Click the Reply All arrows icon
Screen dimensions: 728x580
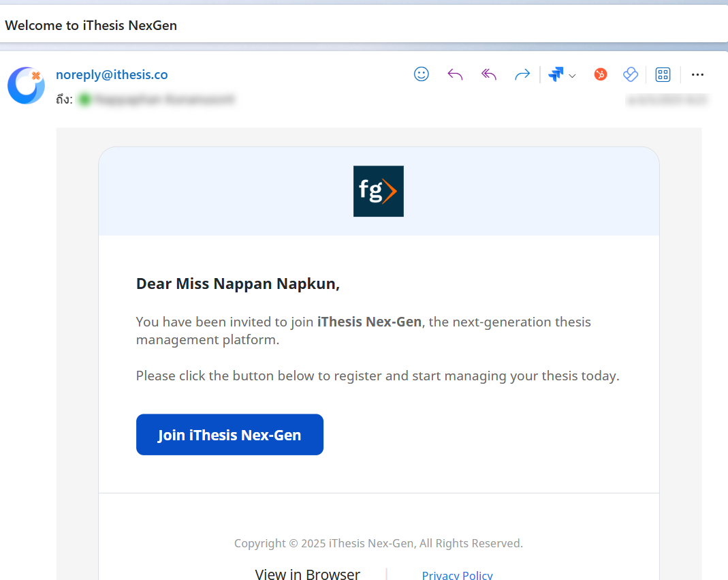[x=489, y=74]
